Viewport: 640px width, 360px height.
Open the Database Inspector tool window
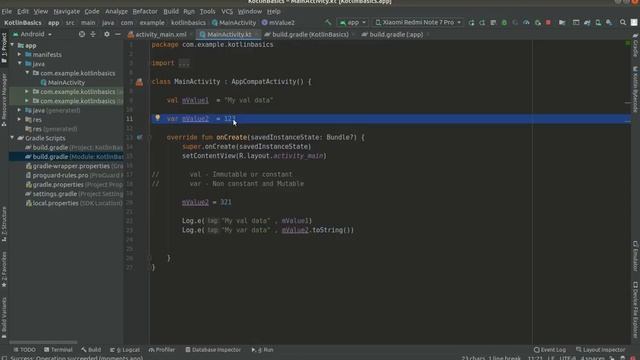point(213,350)
